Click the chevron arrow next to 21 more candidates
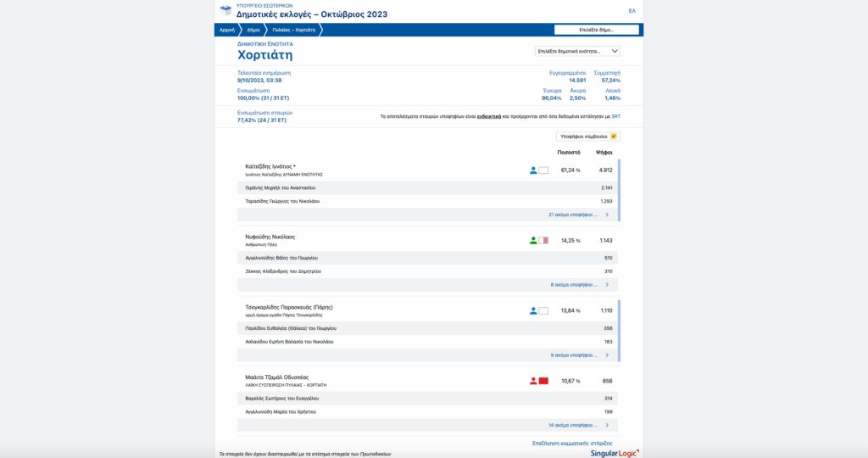Screen dimensions: 868x458 pyautogui.click(x=607, y=215)
